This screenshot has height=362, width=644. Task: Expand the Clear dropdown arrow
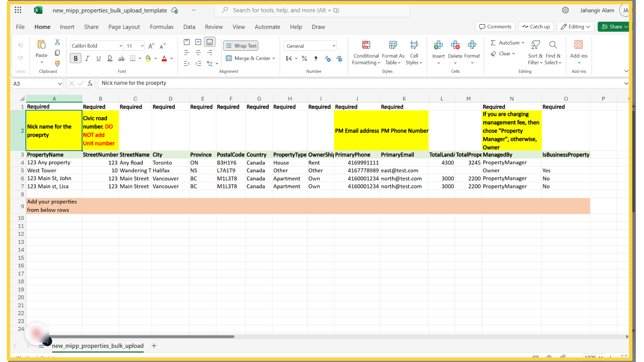click(x=514, y=54)
